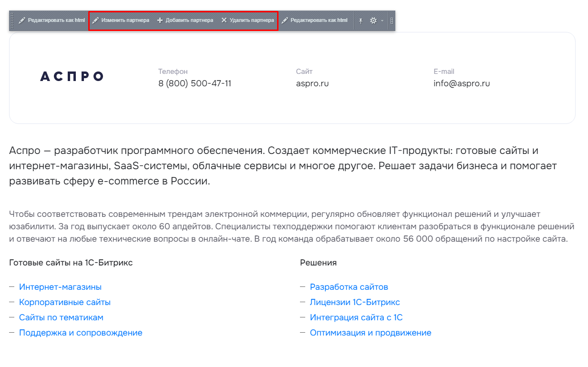
Task: Open 'Оптимизация и продвижение' link
Action: click(x=371, y=333)
